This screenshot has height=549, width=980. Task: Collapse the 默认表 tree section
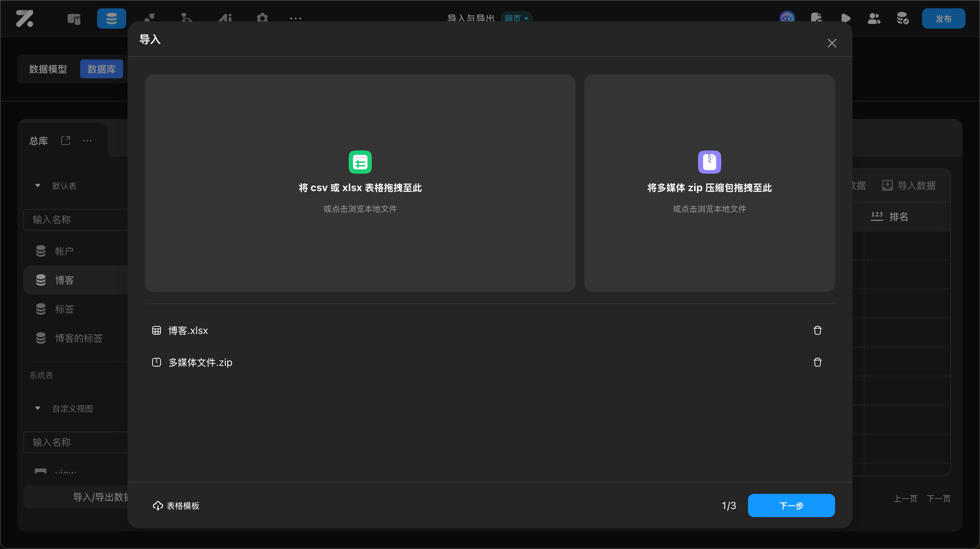click(x=38, y=186)
